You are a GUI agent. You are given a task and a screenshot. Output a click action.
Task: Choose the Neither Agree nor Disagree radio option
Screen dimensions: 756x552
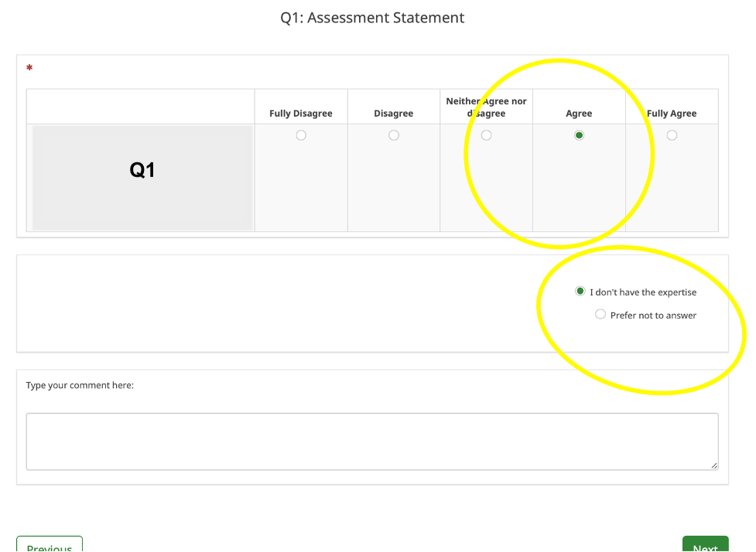[486, 135]
